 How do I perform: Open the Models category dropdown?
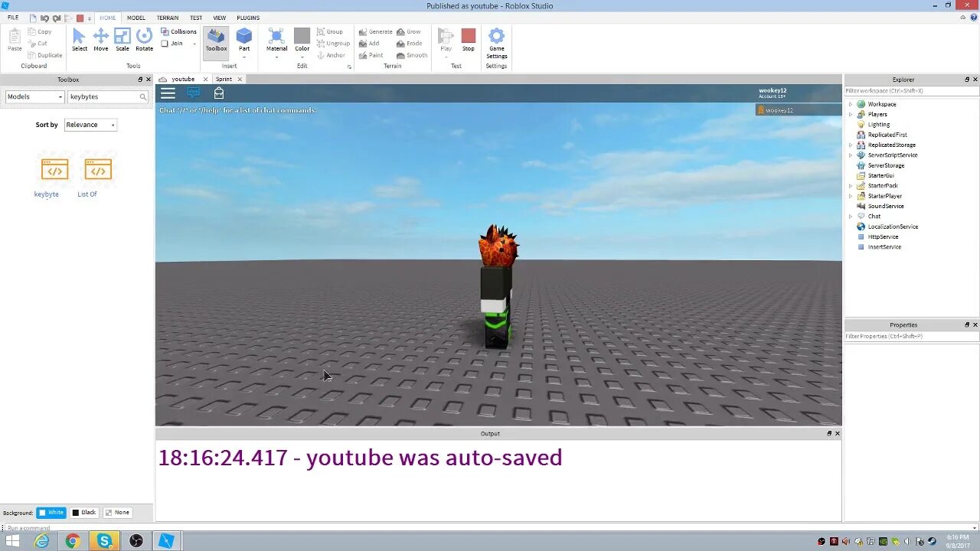click(x=34, y=97)
